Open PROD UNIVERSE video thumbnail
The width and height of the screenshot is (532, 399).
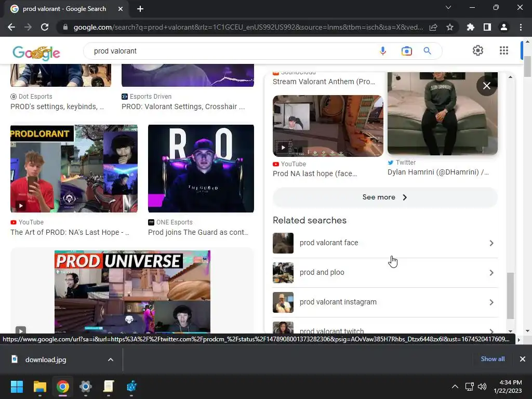(x=132, y=292)
